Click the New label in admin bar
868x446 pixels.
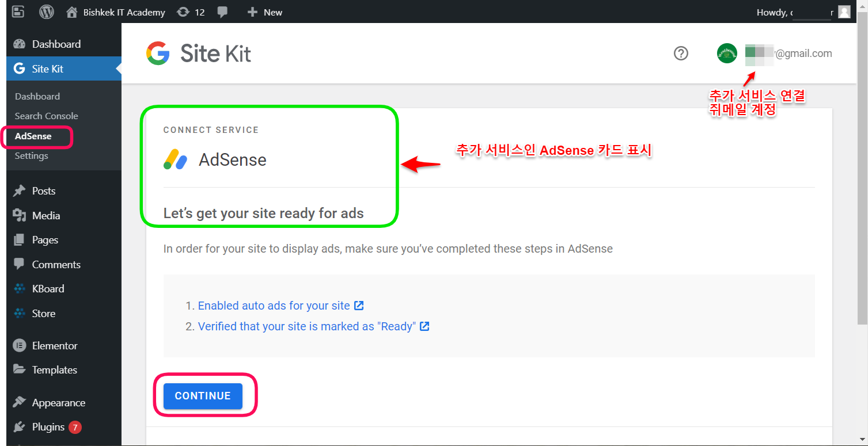click(x=273, y=12)
